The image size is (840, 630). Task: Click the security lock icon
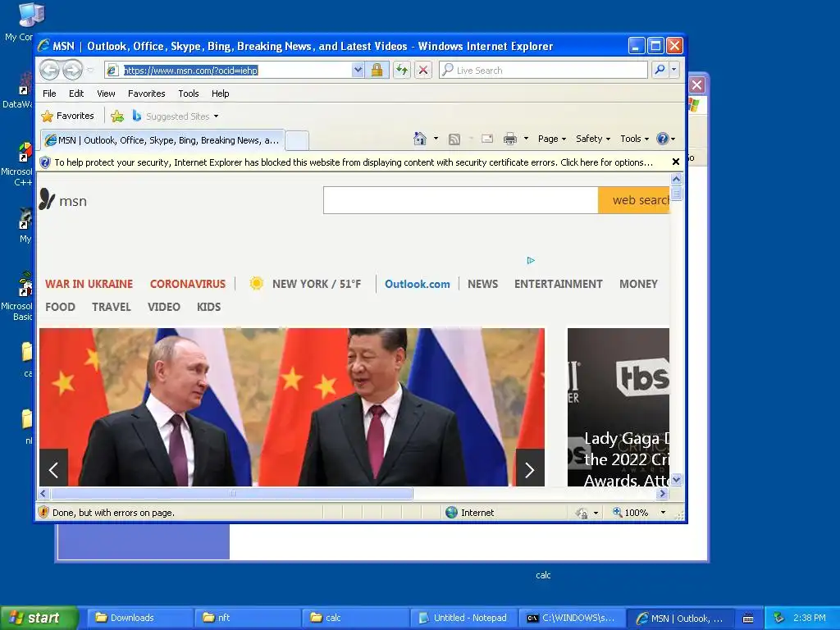[x=377, y=71]
